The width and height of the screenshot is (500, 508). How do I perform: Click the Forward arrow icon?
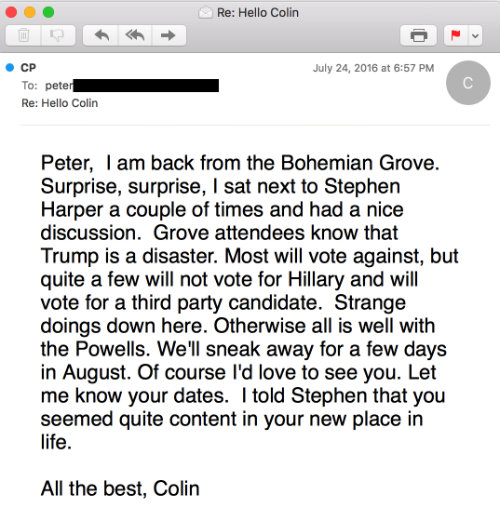168,35
